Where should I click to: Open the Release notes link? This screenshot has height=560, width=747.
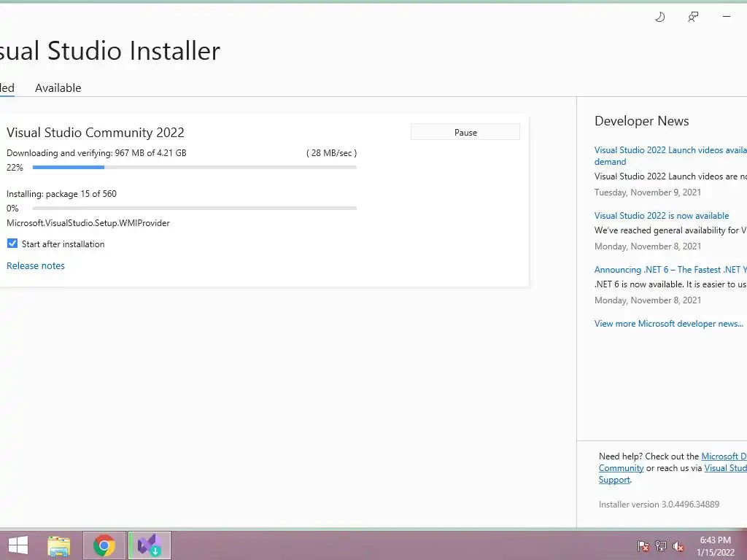click(36, 265)
